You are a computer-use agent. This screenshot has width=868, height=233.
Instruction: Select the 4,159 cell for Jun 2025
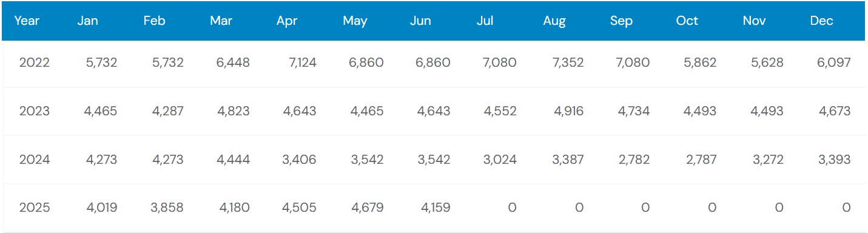tap(435, 208)
